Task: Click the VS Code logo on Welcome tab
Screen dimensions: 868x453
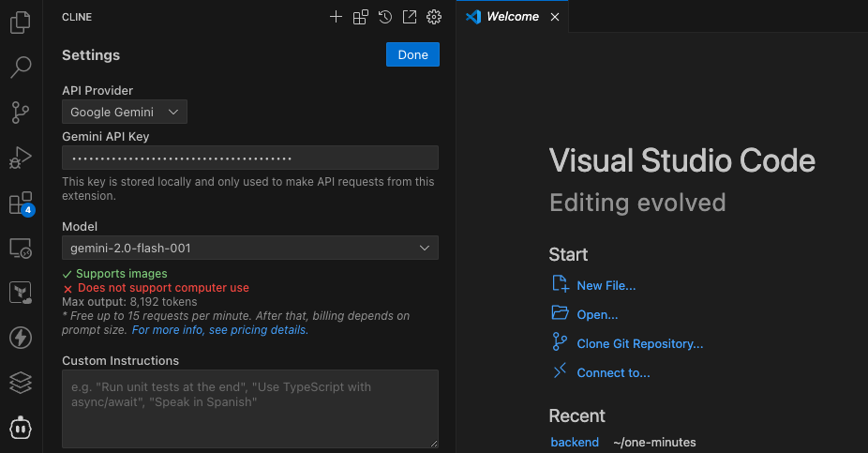Action: [473, 17]
